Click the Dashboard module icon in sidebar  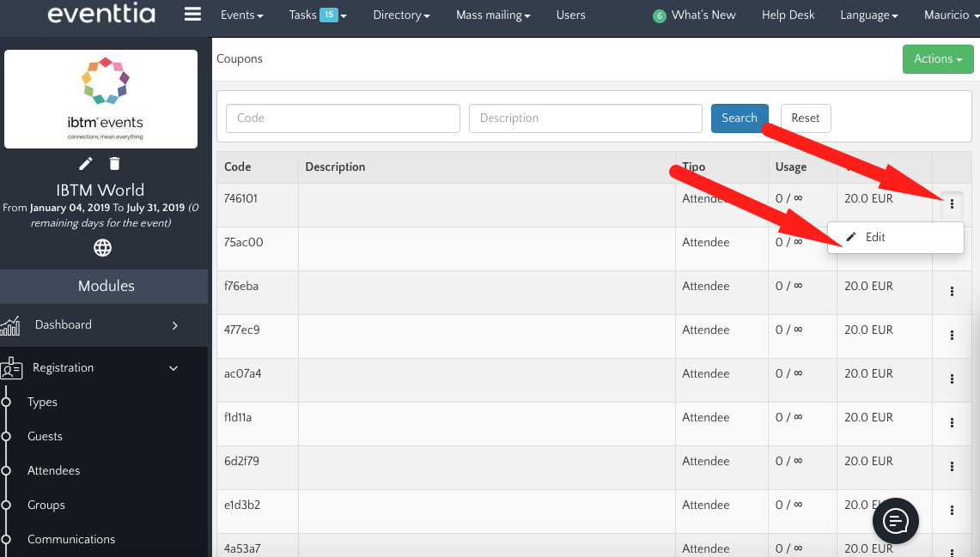tap(11, 325)
